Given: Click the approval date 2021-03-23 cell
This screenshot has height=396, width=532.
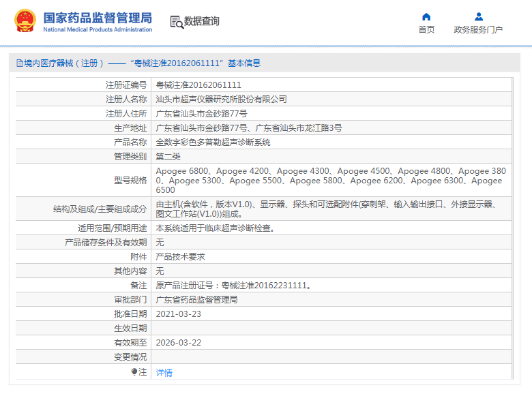Looking at the screenshot, I should coord(179,314).
